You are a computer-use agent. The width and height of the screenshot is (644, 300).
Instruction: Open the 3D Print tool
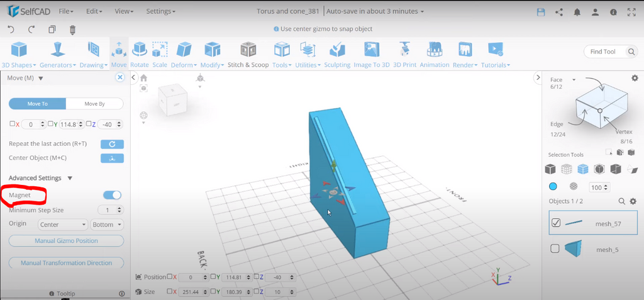404,55
